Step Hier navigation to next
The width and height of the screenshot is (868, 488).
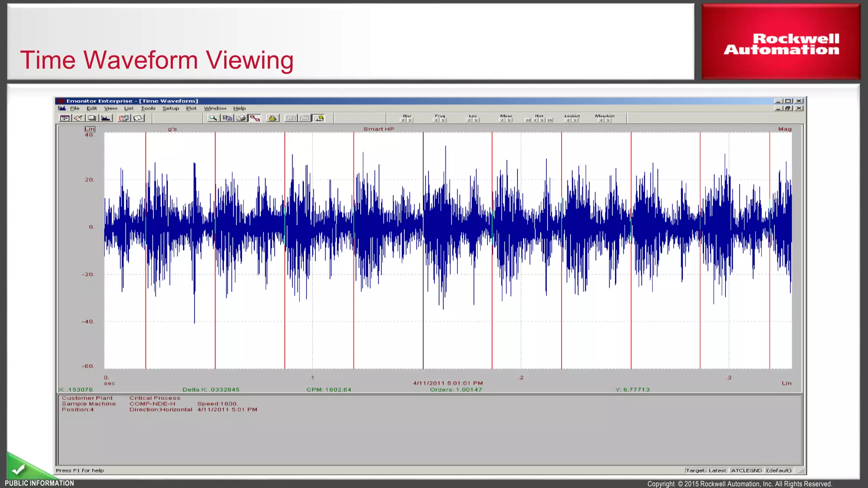pyautogui.click(x=410, y=120)
